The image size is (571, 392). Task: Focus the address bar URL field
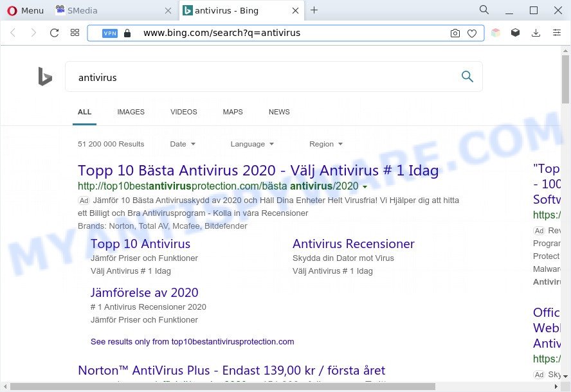[x=285, y=33]
